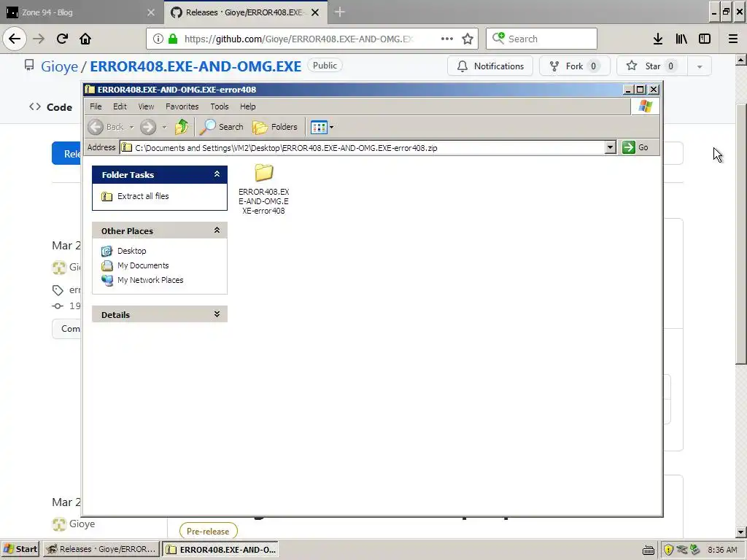Screen dimensions: 747x560
Task: Click the Back arrow in Explorer toolbar
Action: click(x=96, y=127)
